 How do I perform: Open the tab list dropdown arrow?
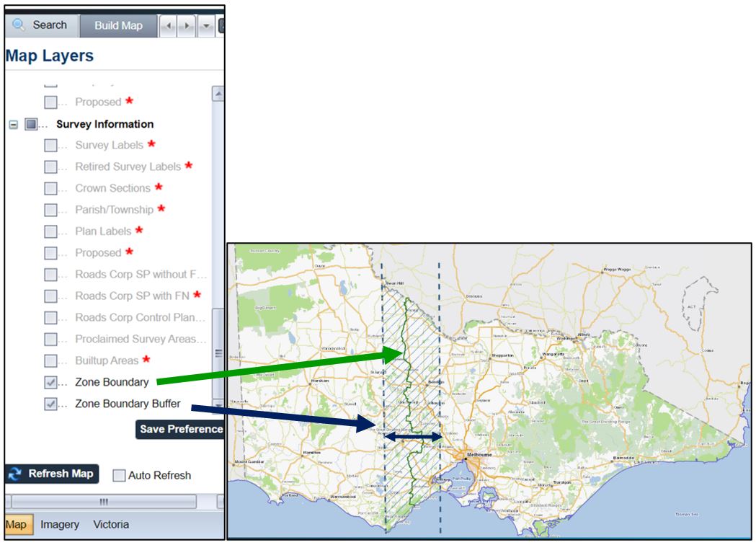point(206,26)
